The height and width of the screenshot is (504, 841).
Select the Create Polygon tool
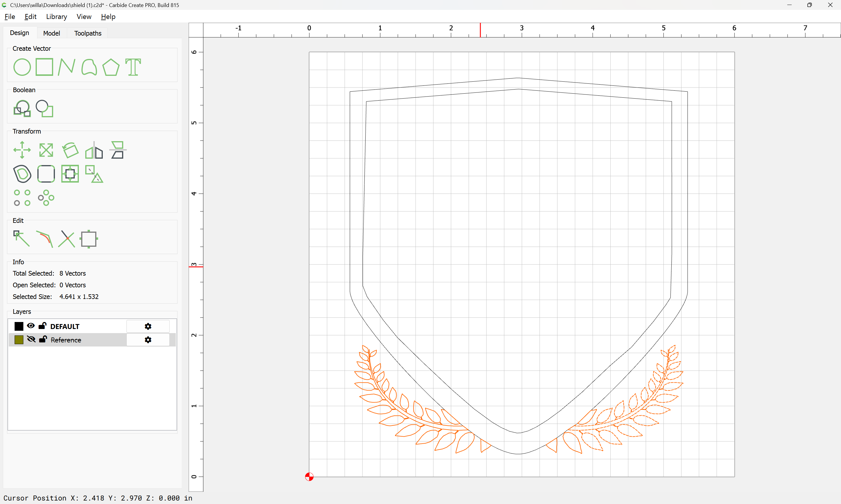[111, 67]
